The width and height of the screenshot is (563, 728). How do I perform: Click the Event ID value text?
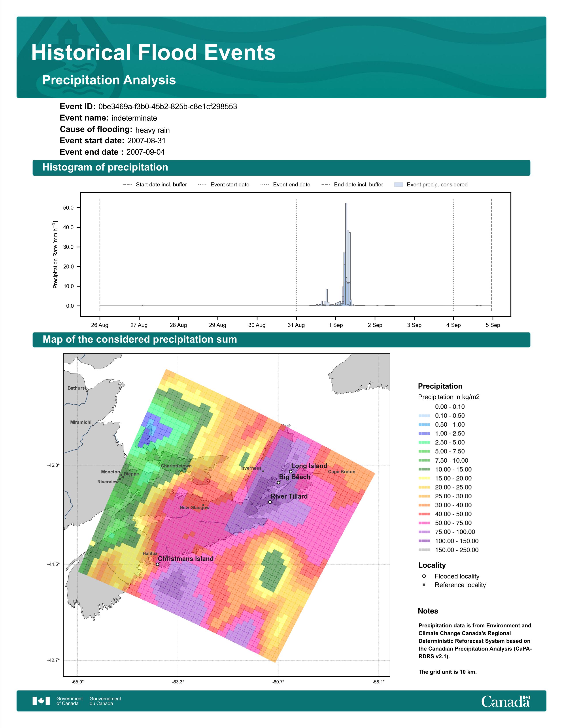pos(168,107)
